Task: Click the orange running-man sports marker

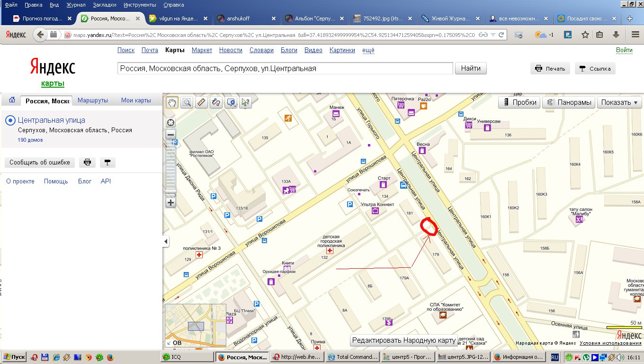Action: [x=288, y=118]
